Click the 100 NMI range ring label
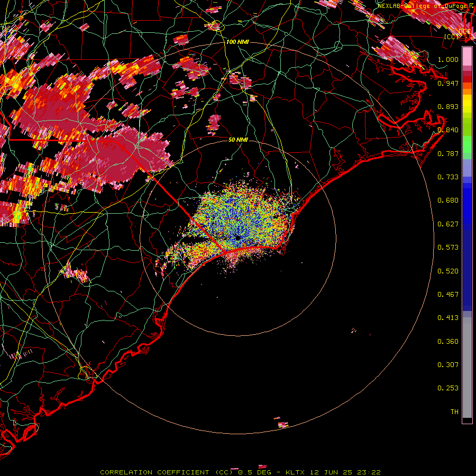This screenshot has height=476, width=476. [x=237, y=42]
